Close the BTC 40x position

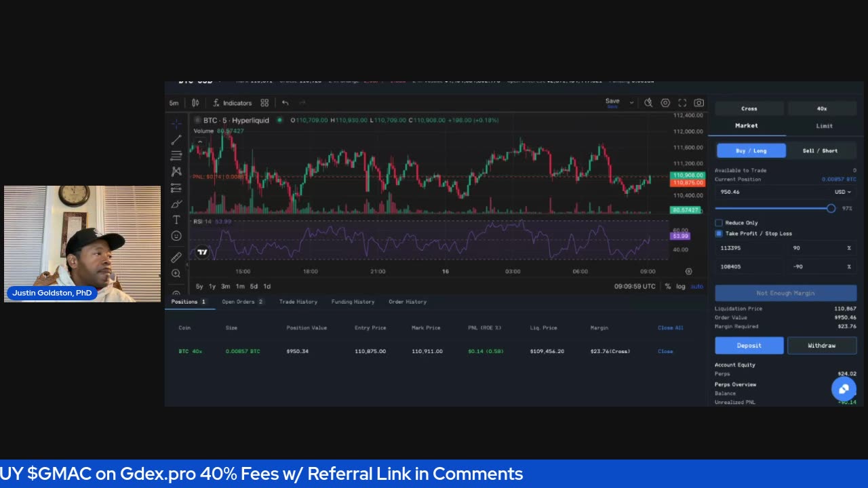pyautogui.click(x=665, y=351)
